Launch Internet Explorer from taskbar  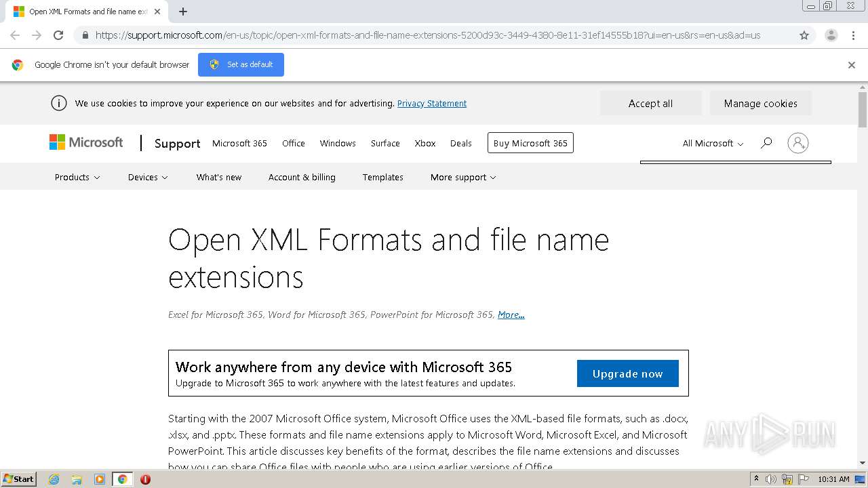coord(54,479)
